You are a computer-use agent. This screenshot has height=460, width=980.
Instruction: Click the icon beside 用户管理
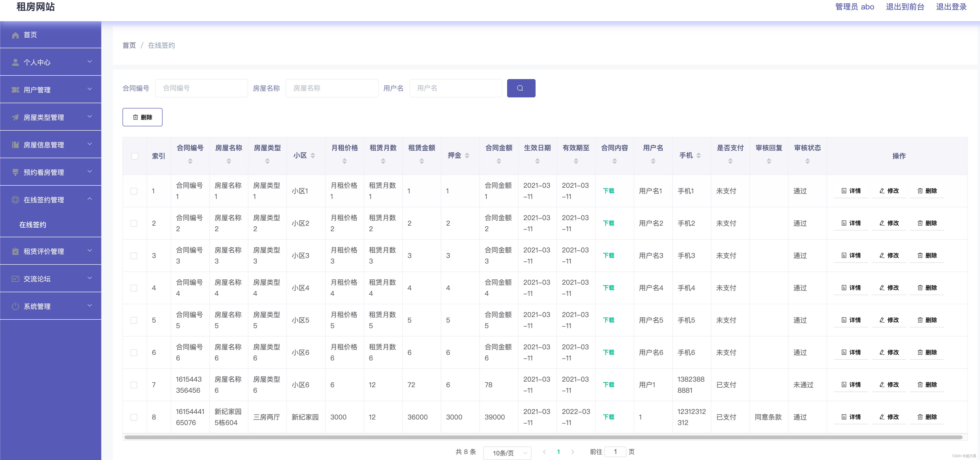pyautogui.click(x=15, y=90)
